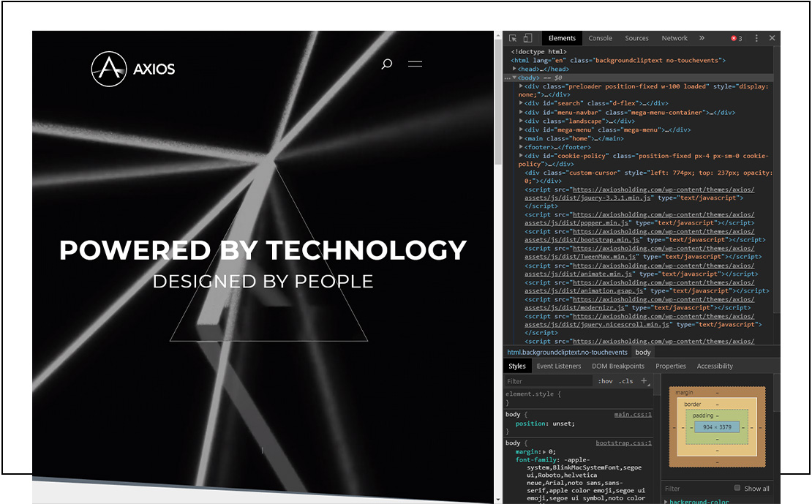The image size is (812, 504).
Task: Toggle the :hov element state button
Action: click(605, 381)
